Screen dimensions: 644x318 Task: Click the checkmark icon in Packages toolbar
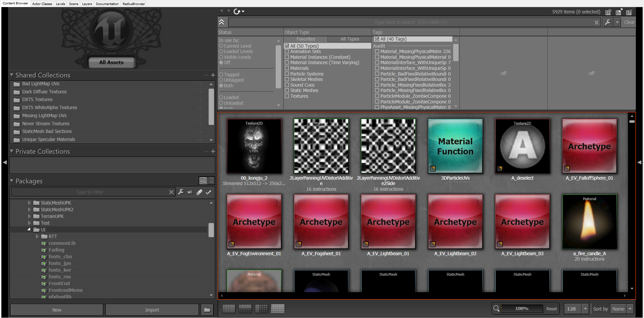209,192
